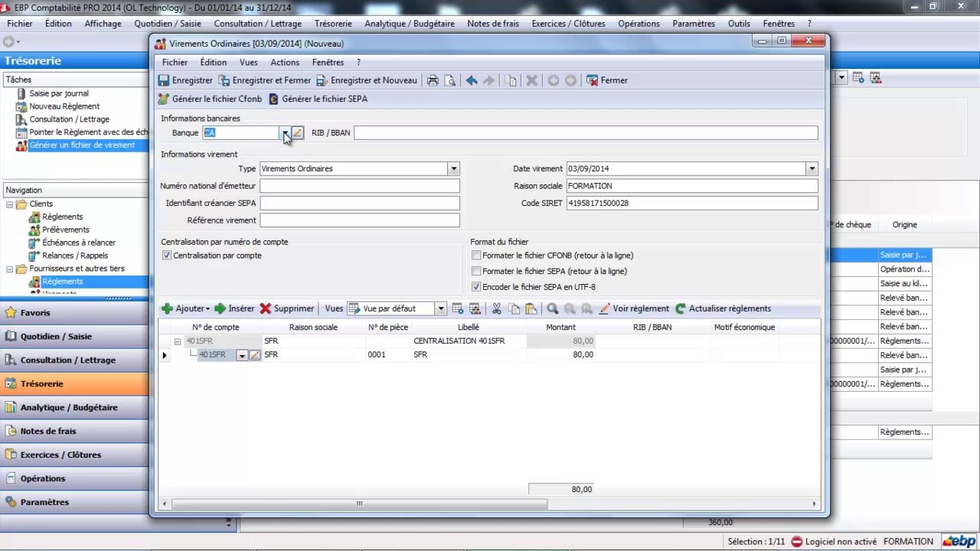
Task: Click the Code SIRET field
Action: coord(692,203)
